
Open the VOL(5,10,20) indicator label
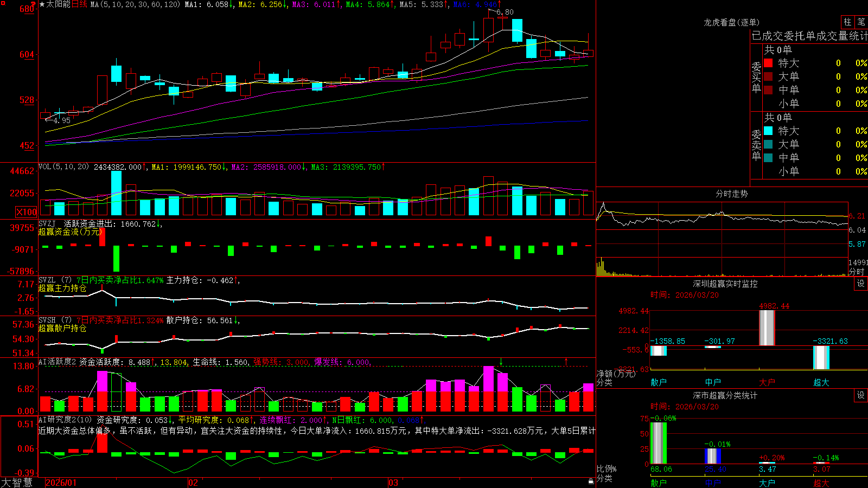[63, 167]
